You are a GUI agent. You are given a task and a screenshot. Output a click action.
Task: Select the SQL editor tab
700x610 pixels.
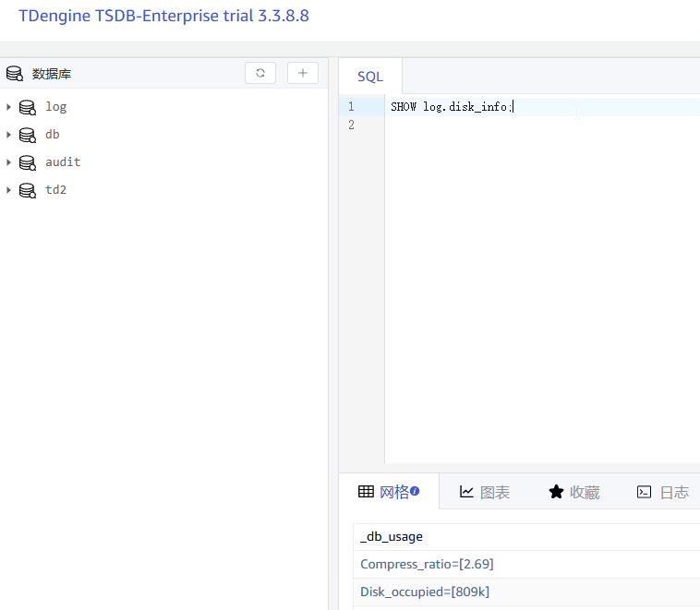coord(370,77)
